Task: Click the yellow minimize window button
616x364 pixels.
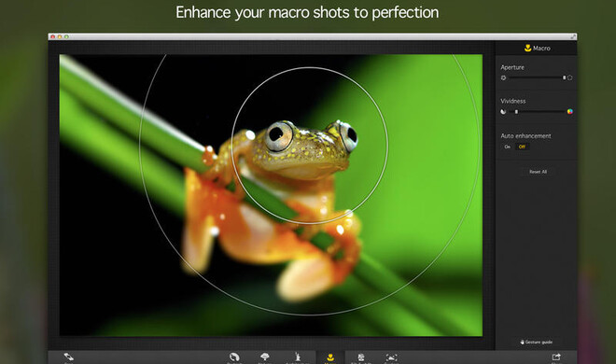Action: pyautogui.click(x=60, y=36)
